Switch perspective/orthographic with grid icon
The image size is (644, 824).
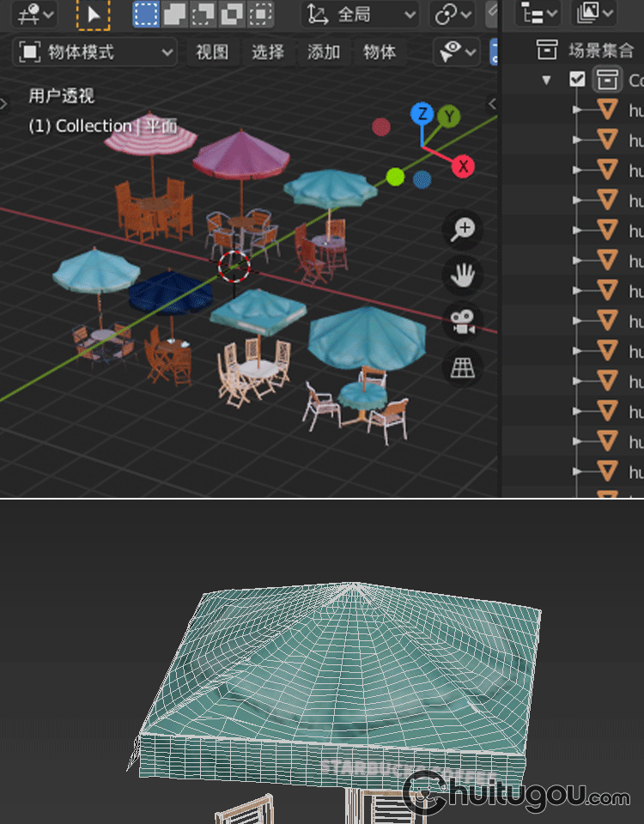pyautogui.click(x=464, y=368)
